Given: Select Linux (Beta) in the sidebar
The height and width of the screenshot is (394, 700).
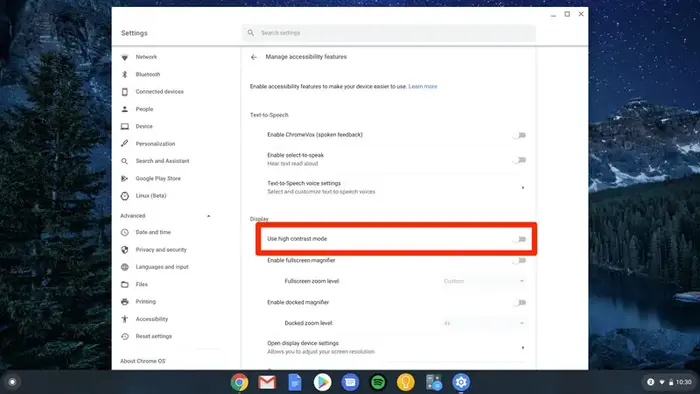Looking at the screenshot, I should pos(151,196).
